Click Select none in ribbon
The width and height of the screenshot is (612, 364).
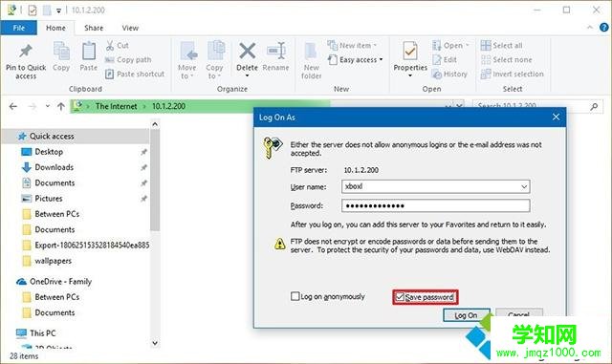pyautogui.click(x=507, y=59)
